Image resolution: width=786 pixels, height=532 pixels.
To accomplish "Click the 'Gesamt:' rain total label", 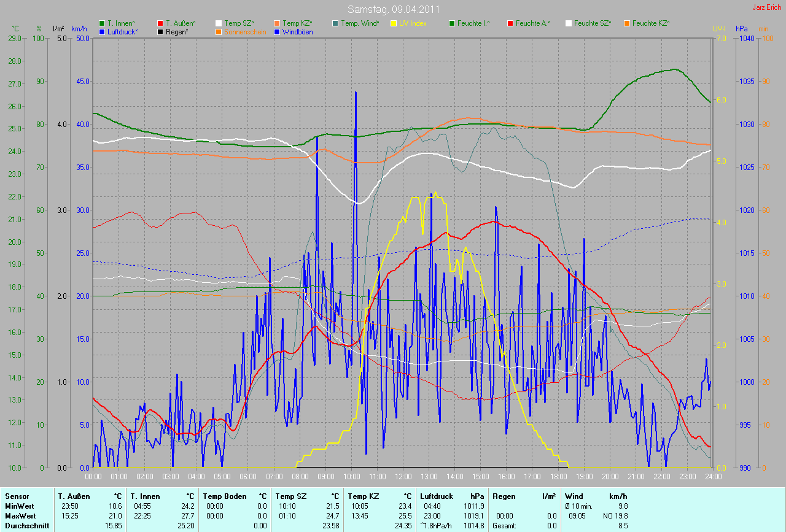I will 505,525.
